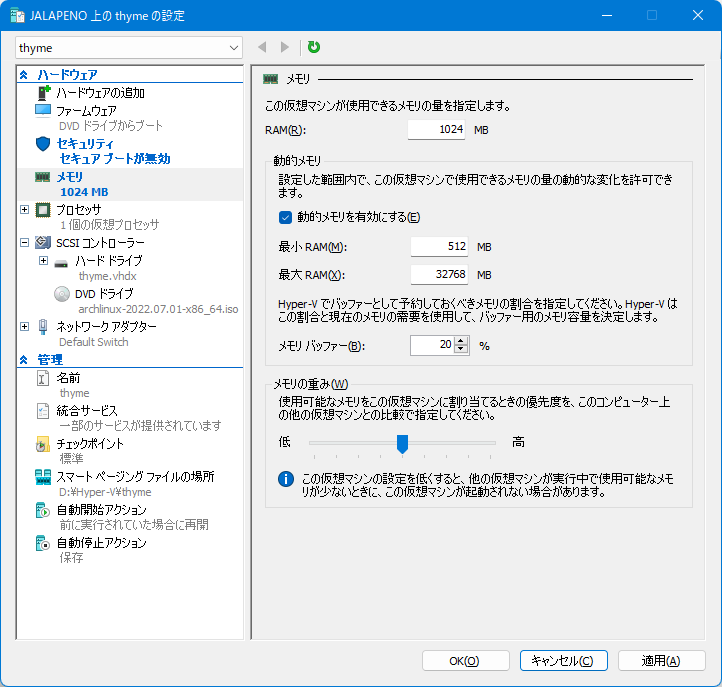Click the 最大 RAM(X) input field
The height and width of the screenshot is (687, 722).
[439, 274]
